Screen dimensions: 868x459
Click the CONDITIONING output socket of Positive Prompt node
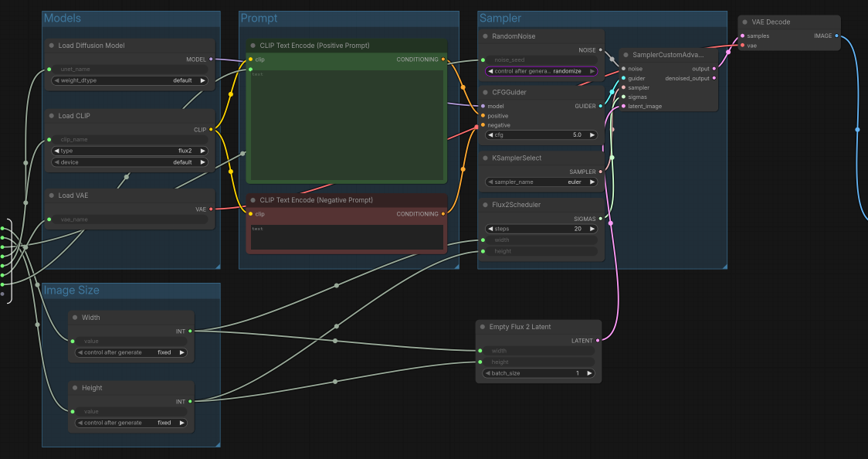pyautogui.click(x=443, y=59)
